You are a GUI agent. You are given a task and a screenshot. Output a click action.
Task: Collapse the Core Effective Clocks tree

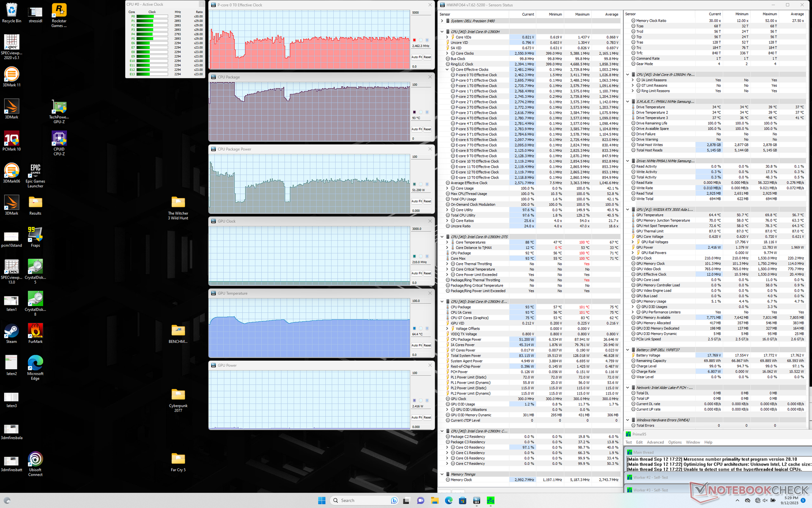pos(447,69)
